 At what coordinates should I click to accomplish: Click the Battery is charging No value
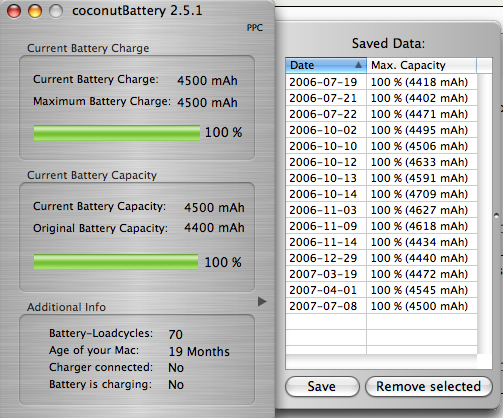pos(176,385)
